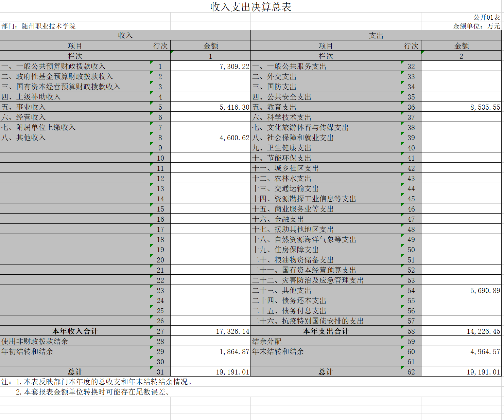Select the 节能环保支出 cell

[326, 158]
